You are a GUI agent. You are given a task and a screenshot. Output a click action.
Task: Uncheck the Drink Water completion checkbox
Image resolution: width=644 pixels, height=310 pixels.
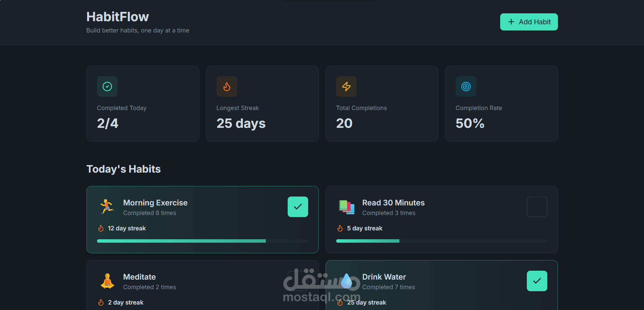537,281
